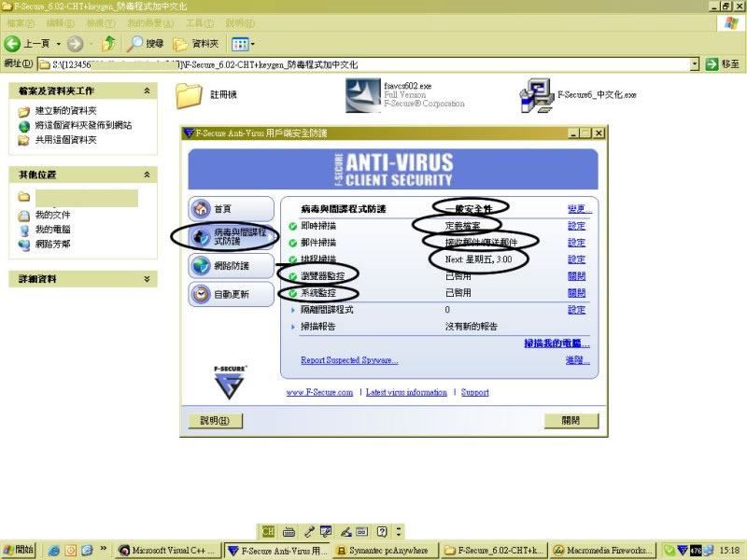Open 網路防護 section in F-Secure

(x=231, y=266)
